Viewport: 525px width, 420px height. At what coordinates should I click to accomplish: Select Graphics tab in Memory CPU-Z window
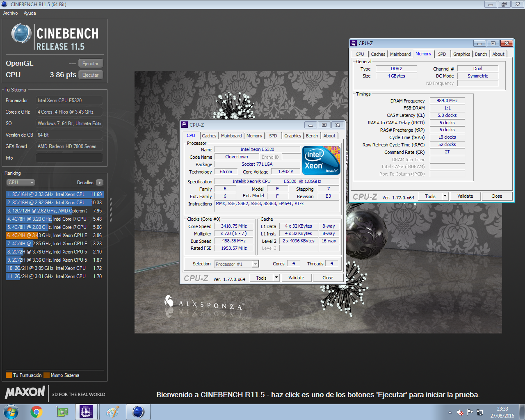[x=462, y=54]
